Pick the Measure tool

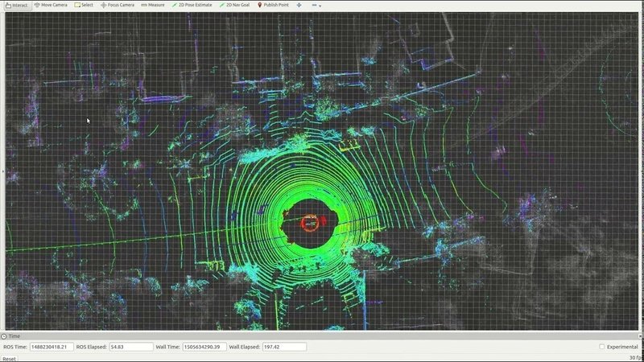(x=152, y=5)
